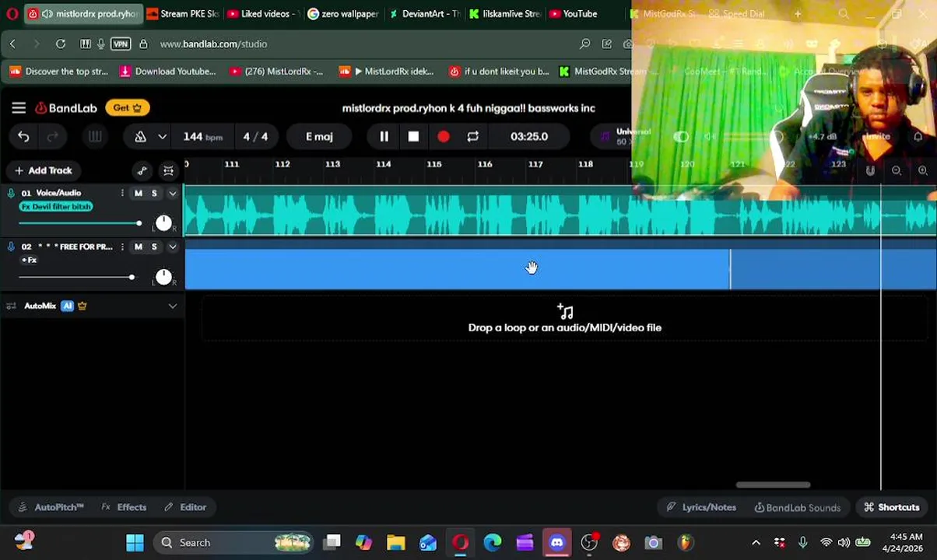Screen dimensions: 937x560
Task: Show hidden system tray icons
Action: coord(756,543)
